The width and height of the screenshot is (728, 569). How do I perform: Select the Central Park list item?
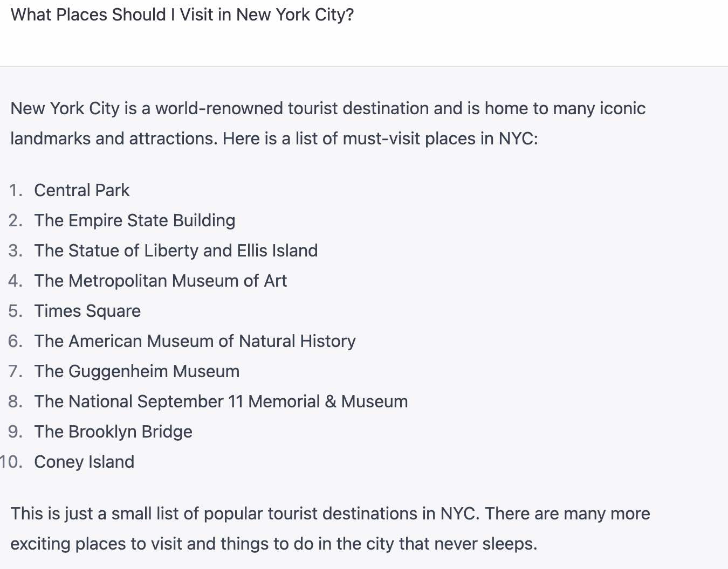click(82, 190)
